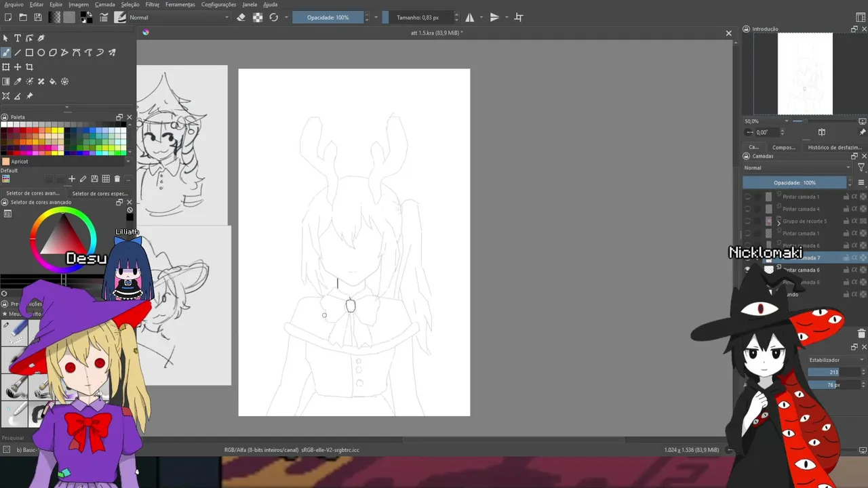Switch to Seletor de cores específico tab
This screenshot has width=868, height=488.
click(x=100, y=193)
